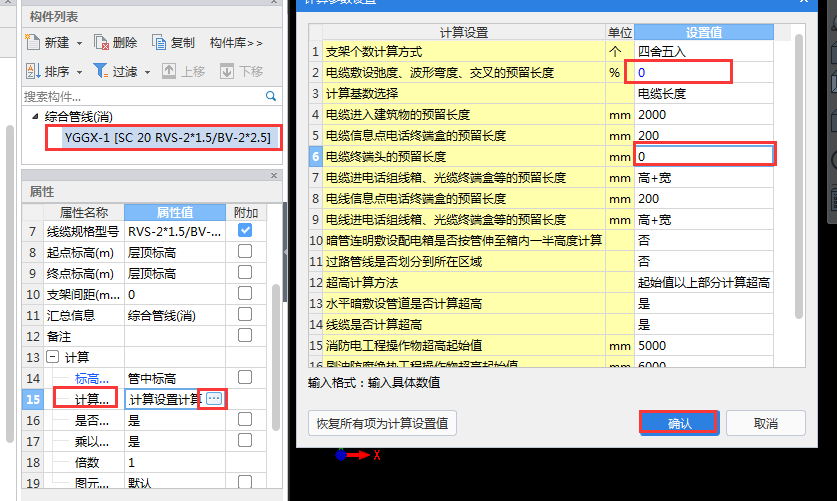The width and height of the screenshot is (837, 501).
Task: Click the 确认 confirm button
Action: 680,423
